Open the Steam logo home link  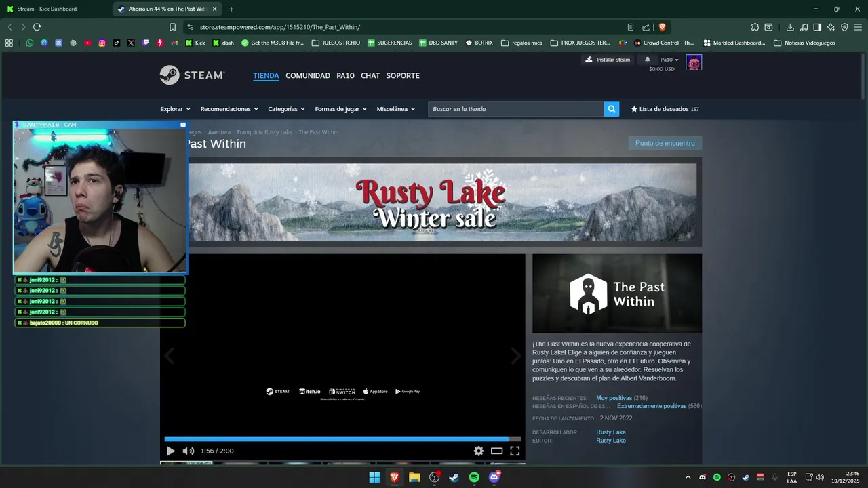coord(192,75)
